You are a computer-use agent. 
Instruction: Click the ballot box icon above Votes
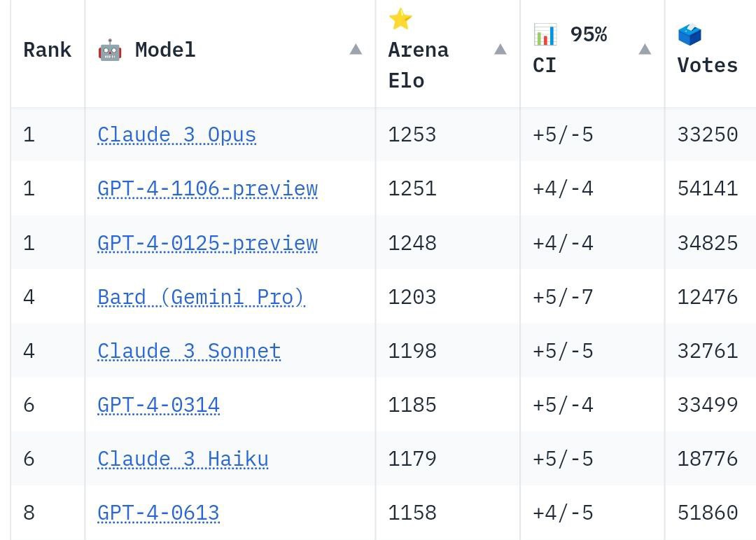pos(689,34)
